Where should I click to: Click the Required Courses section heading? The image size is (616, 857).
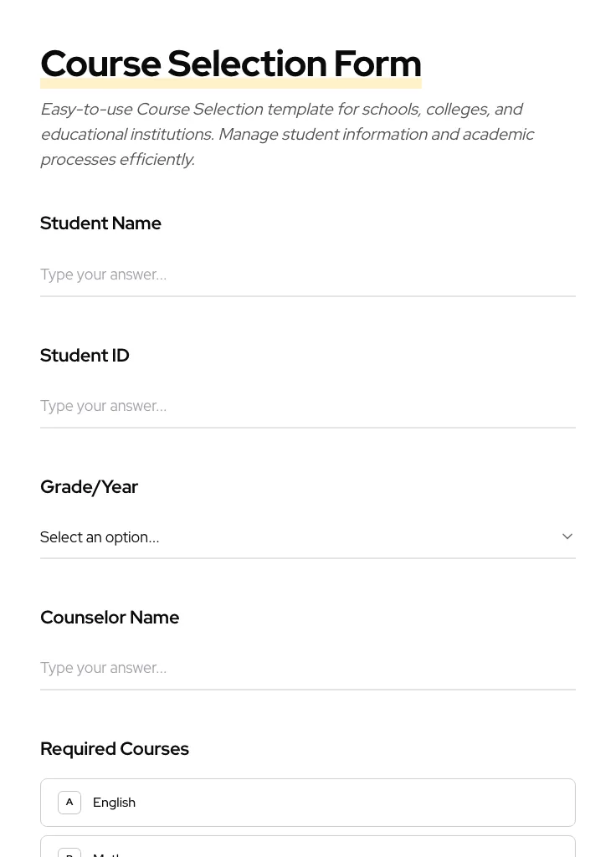tap(115, 748)
